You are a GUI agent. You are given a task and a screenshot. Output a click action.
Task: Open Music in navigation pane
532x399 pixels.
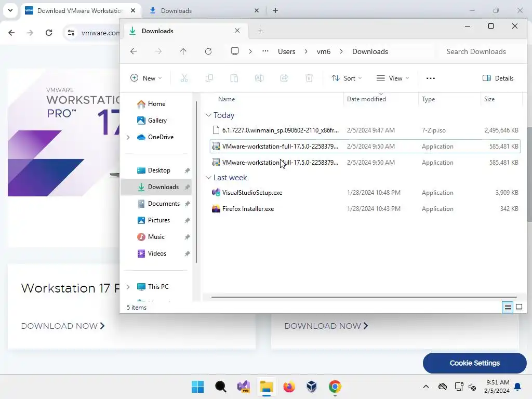(156, 237)
